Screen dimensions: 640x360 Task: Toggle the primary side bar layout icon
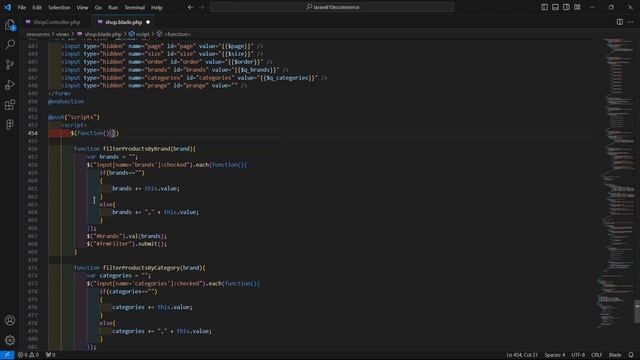point(544,7)
